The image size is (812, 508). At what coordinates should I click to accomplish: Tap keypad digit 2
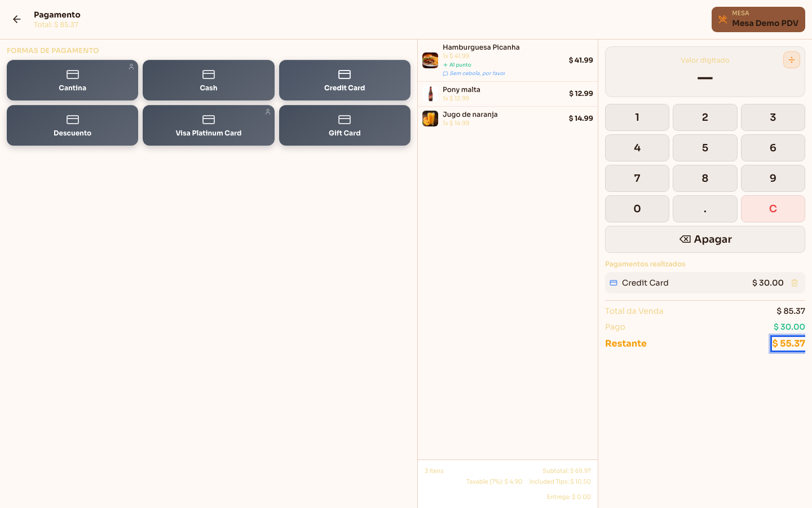[x=705, y=117]
